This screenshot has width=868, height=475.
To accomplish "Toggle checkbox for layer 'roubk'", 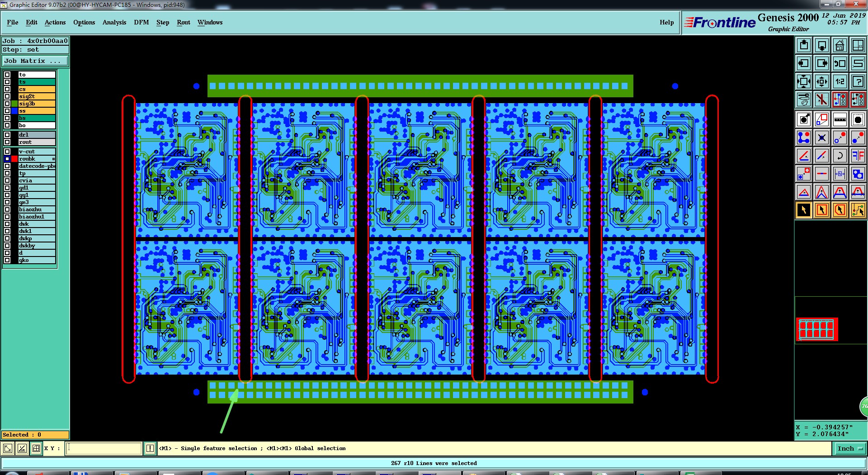I will 7,159.
